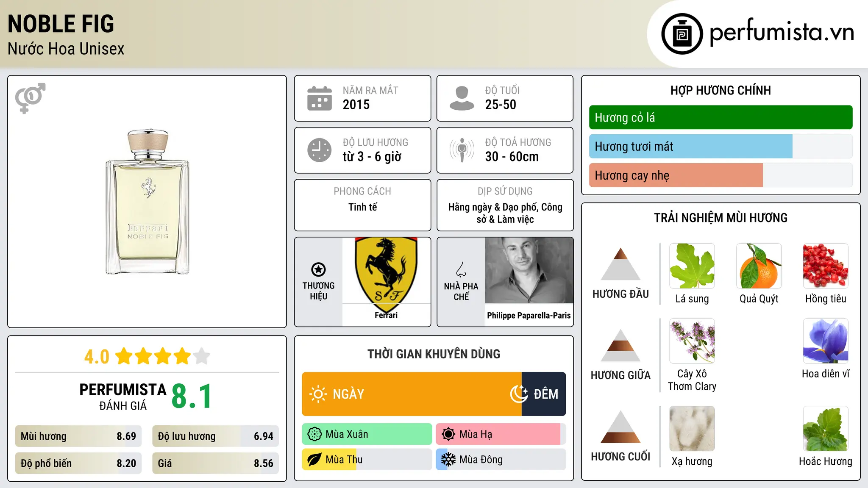The height and width of the screenshot is (488, 868).
Task: Click the Hằng ngày & Dạo phố occasion text
Action: [x=505, y=213]
